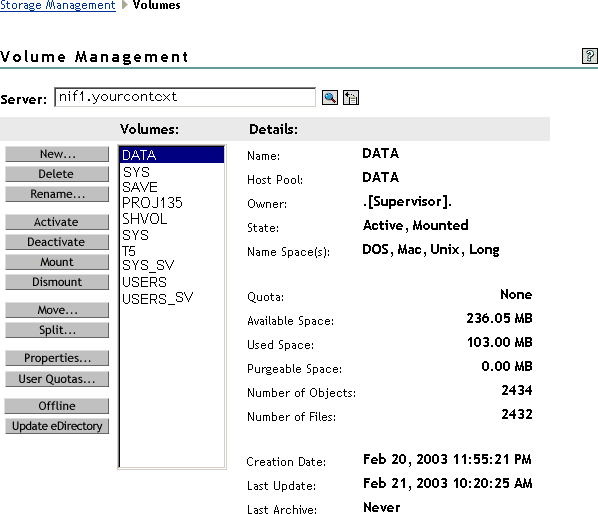Image resolution: width=598 pixels, height=514 pixels.
Task: Open the User Quotas... button
Action: [57, 379]
